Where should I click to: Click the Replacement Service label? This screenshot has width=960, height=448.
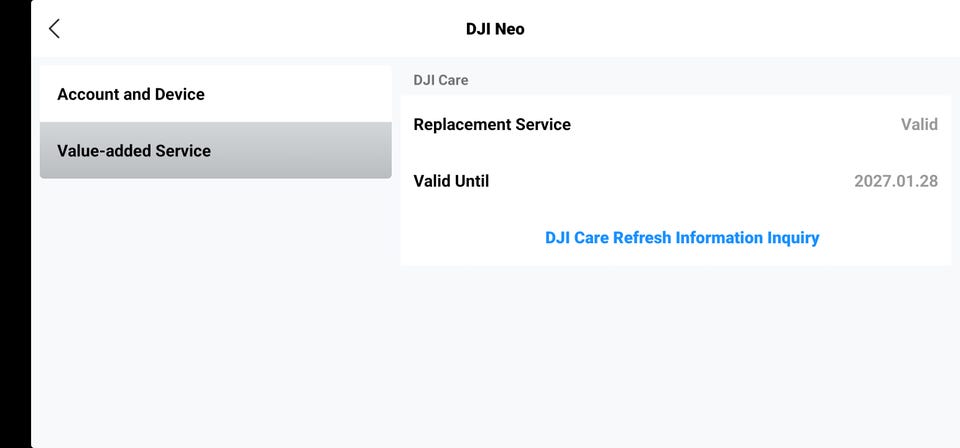492,124
